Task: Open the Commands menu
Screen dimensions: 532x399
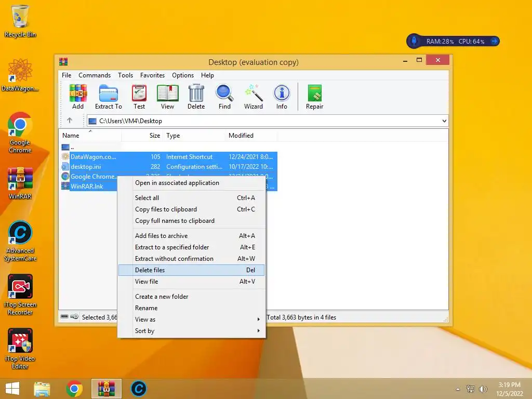Action: [x=95, y=75]
